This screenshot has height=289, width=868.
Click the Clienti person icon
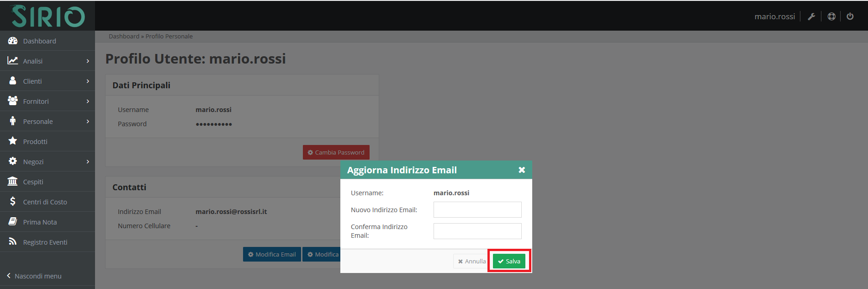(13, 80)
